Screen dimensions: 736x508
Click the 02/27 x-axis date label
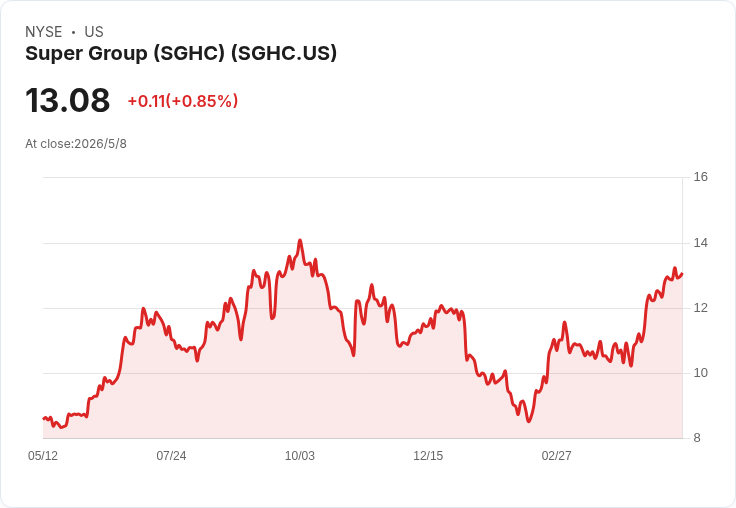tap(557, 456)
